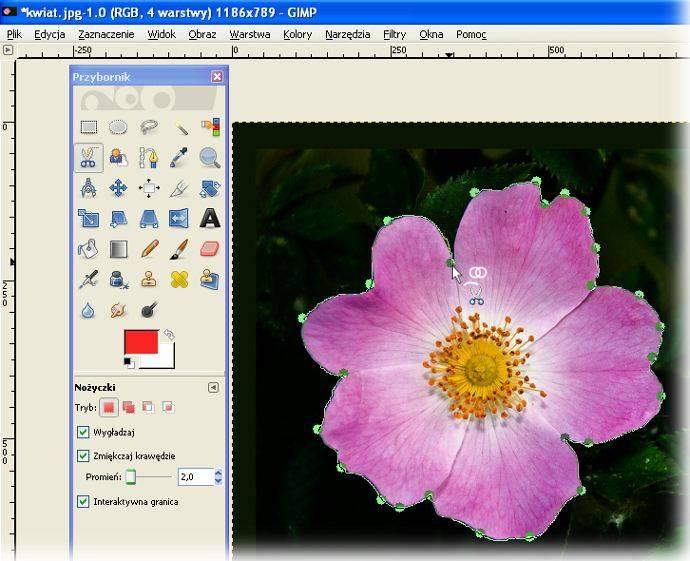
Task: Select the Dodge/Burn tool
Action: [x=149, y=310]
